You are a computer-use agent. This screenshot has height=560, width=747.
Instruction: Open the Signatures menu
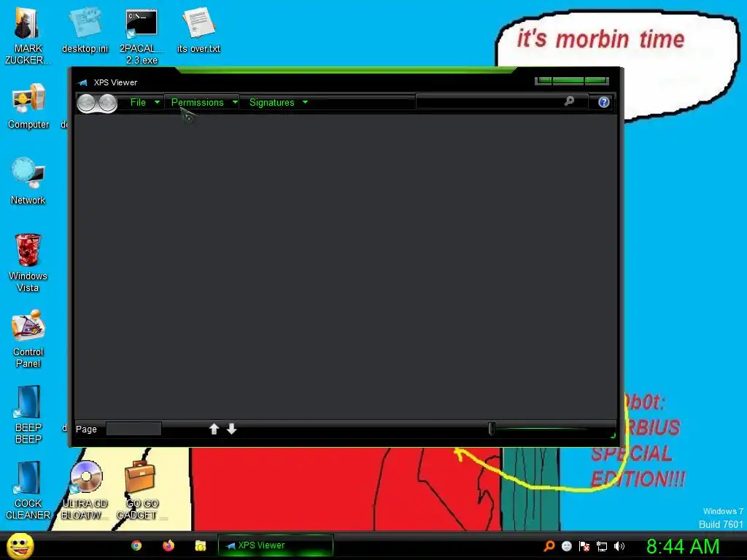[x=271, y=102]
